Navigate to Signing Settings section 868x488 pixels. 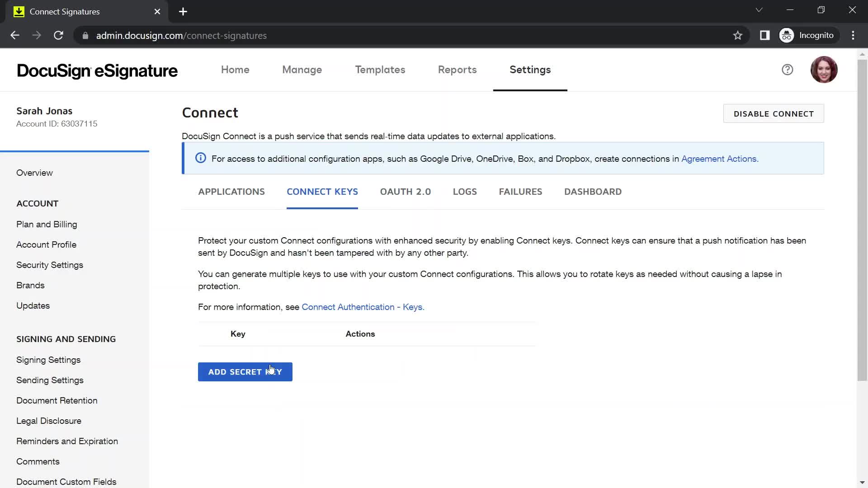48,360
